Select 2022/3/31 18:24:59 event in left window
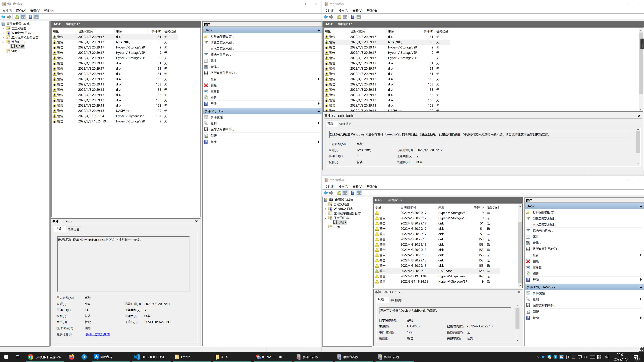 pyautogui.click(x=115, y=121)
